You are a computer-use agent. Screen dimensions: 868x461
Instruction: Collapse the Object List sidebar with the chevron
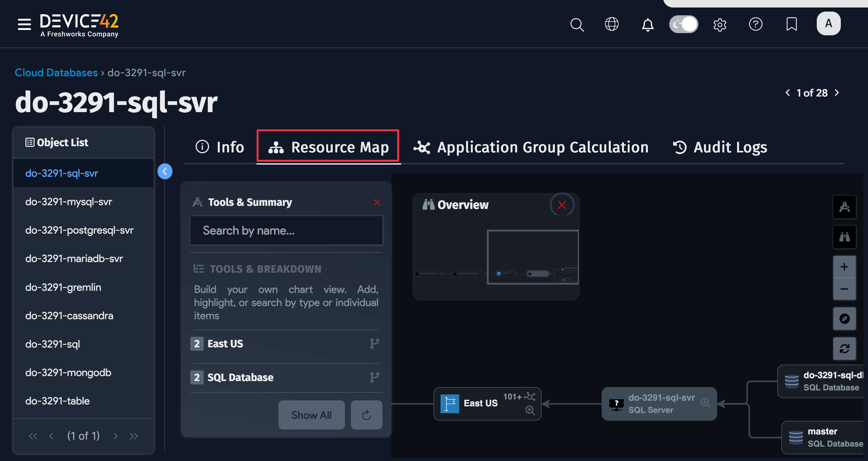tap(165, 171)
